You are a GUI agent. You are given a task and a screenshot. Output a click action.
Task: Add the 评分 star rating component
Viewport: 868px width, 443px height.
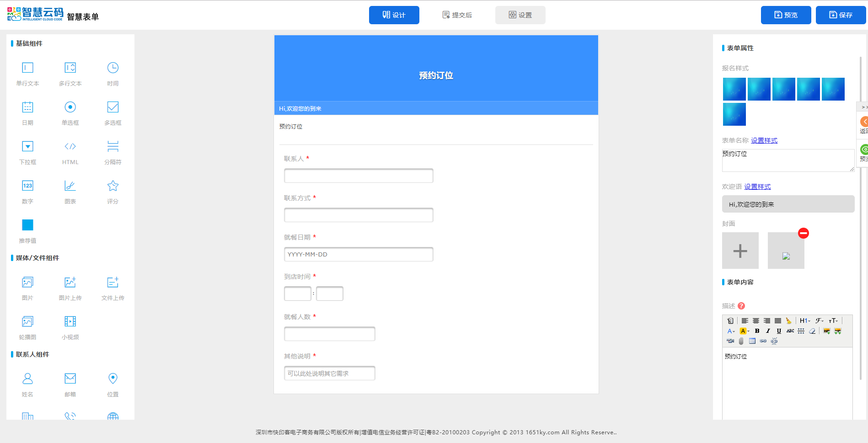pyautogui.click(x=113, y=186)
